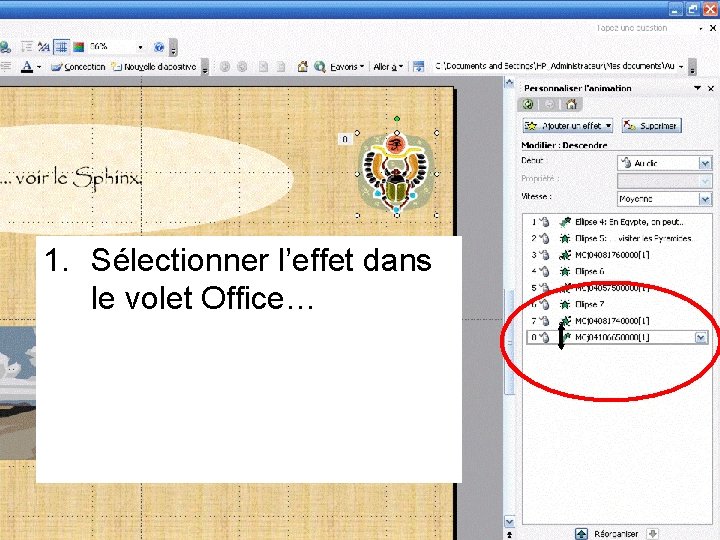The width and height of the screenshot is (720, 540).
Task: Open the address box dropdown arrow
Action: (x=681, y=67)
